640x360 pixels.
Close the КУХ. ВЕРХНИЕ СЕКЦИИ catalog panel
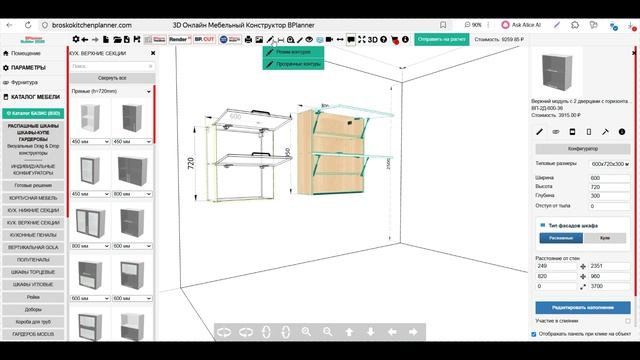pos(153,53)
